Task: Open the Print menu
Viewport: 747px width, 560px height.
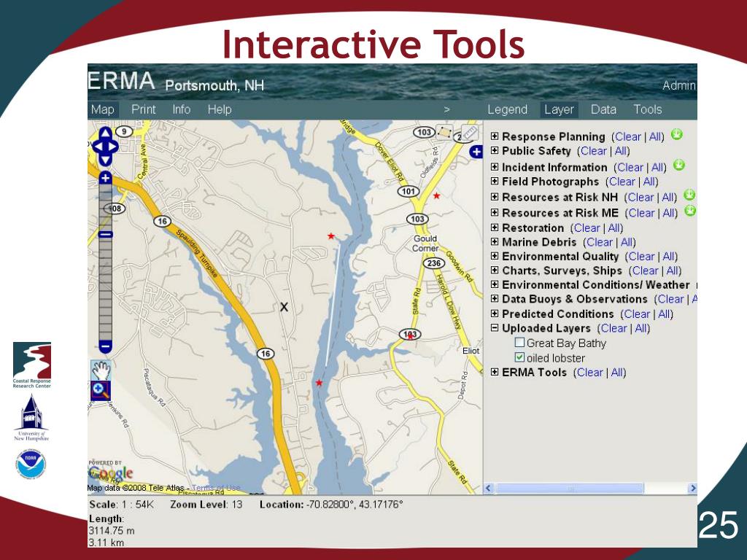Action: pos(144,109)
